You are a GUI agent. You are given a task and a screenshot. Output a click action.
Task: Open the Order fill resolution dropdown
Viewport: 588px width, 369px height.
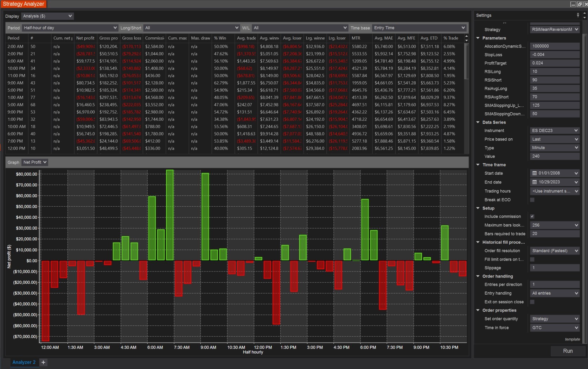[555, 251]
